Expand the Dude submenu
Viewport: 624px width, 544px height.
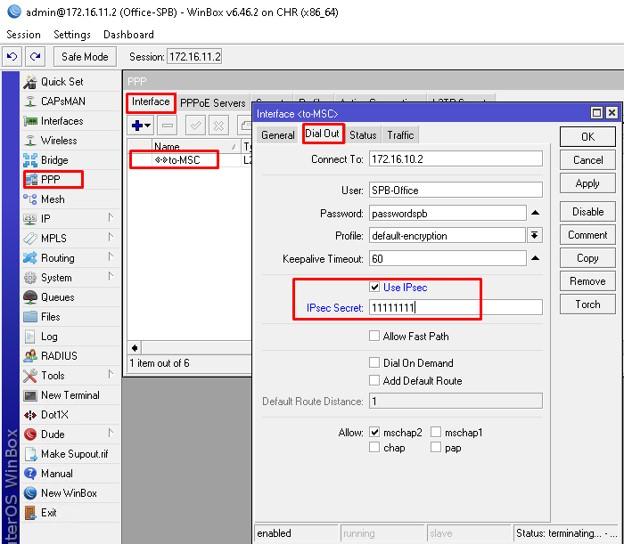coord(110,433)
